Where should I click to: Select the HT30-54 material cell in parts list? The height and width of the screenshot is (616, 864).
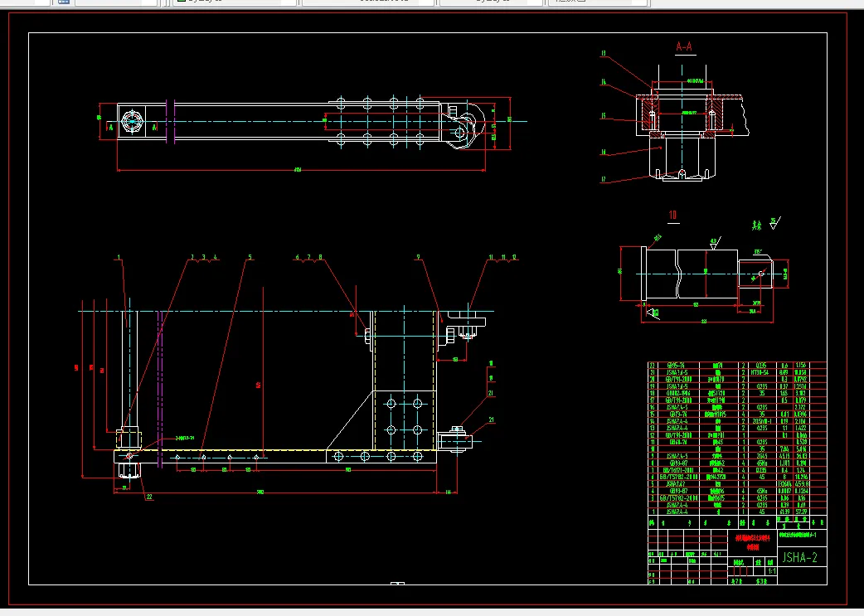pyautogui.click(x=761, y=372)
